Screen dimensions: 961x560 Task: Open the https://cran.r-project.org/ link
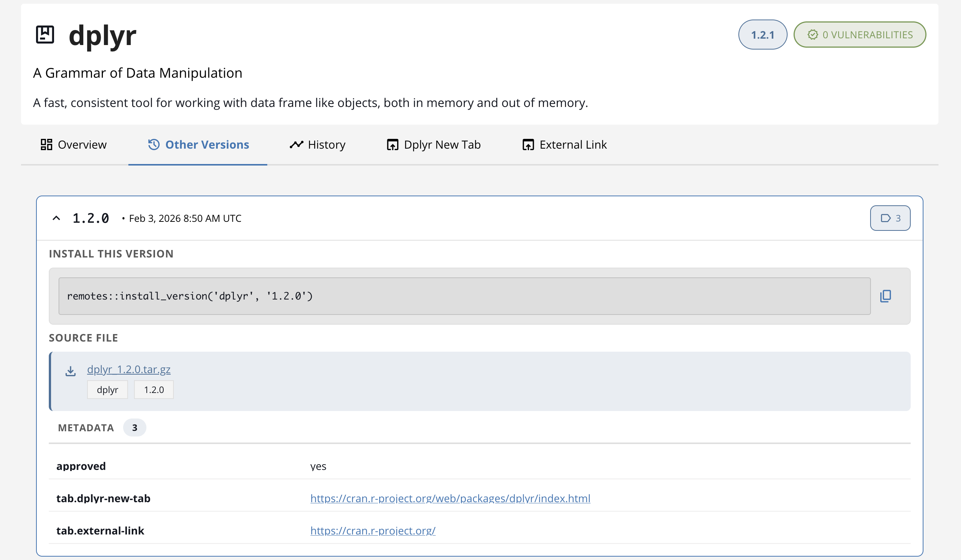click(x=373, y=531)
